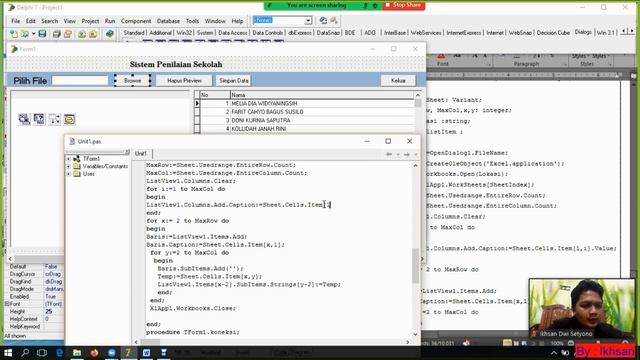Click the Save current desktop icon

click(323, 20)
